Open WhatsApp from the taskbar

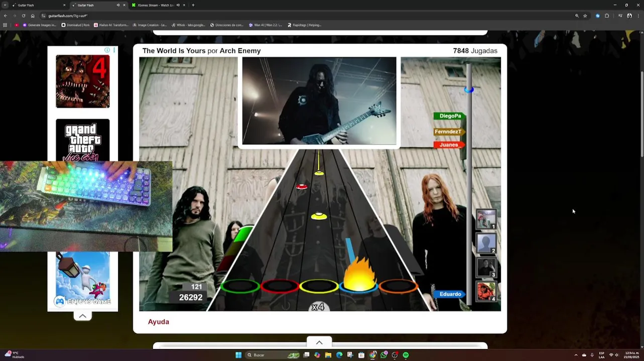[383, 355]
